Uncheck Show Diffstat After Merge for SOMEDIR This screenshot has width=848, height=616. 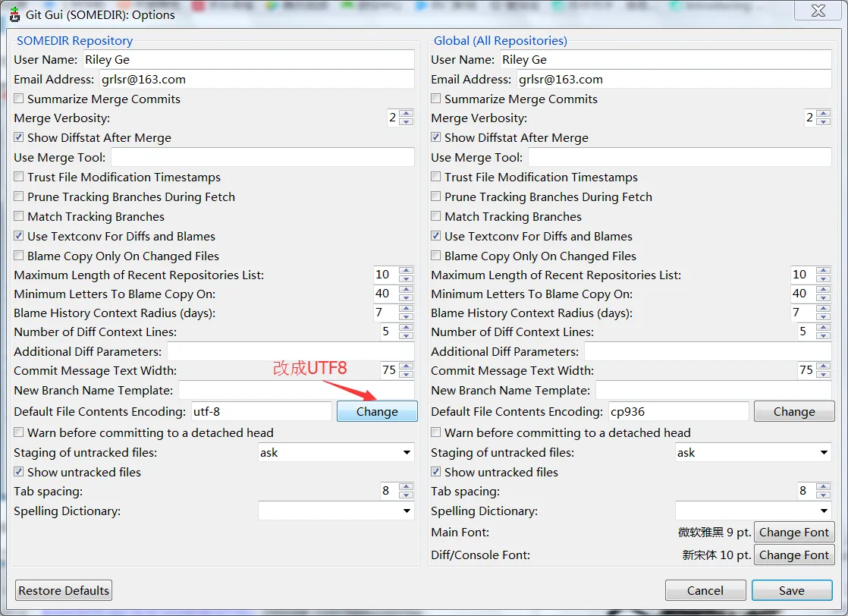click(x=19, y=137)
